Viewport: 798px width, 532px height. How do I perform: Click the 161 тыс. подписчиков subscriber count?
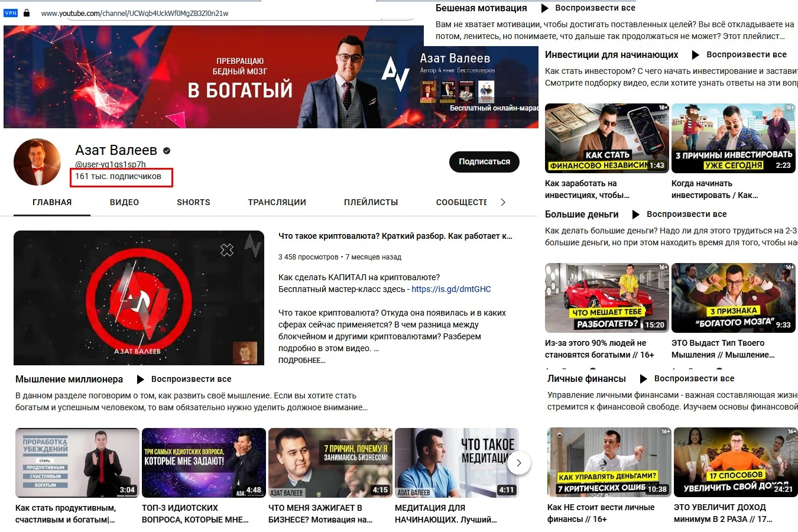tap(118, 176)
